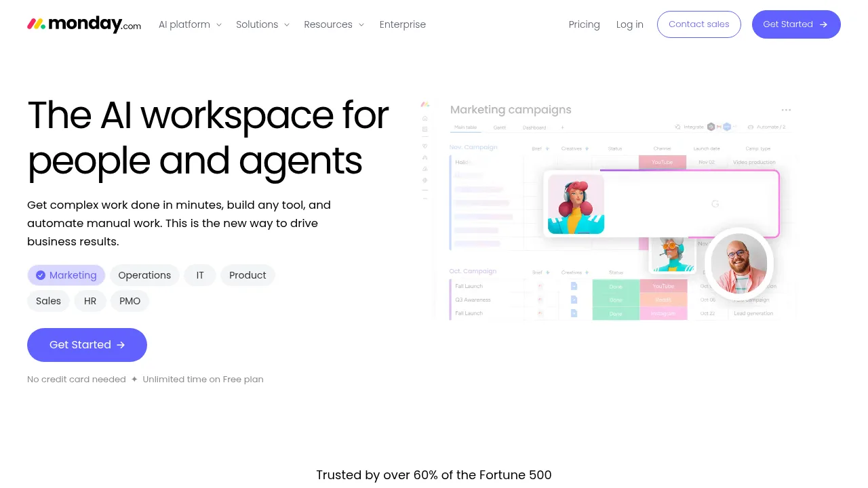Pick the Sales chip
868x488 pixels.
[x=48, y=301]
